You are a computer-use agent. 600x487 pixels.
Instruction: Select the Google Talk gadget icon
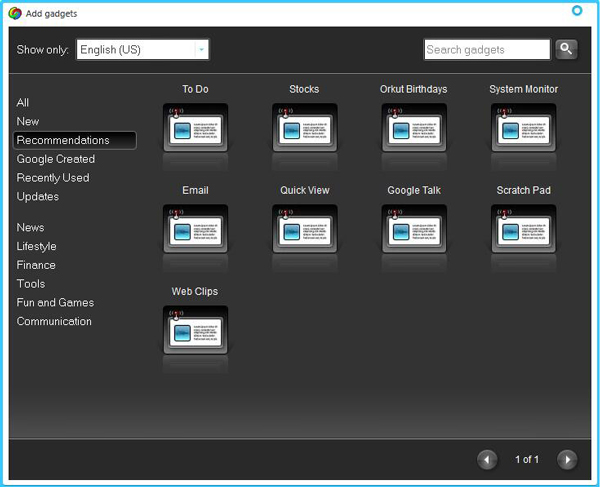pos(414,229)
